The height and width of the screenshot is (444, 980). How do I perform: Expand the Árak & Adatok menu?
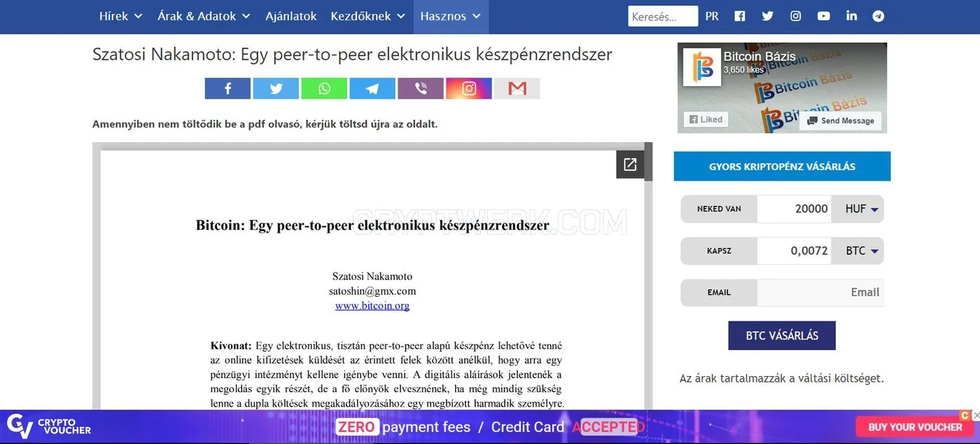[x=204, y=16]
